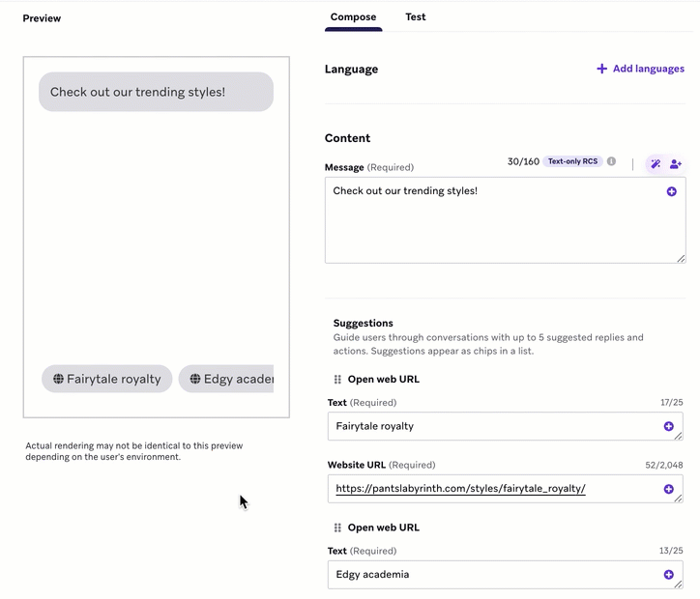Click the plus icon in the Website URL field

tap(668, 489)
